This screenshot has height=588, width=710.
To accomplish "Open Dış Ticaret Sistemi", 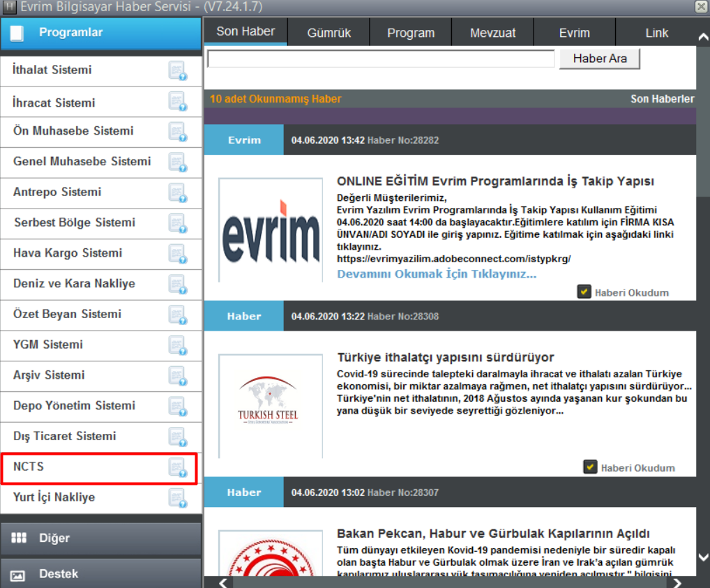I will tap(100, 437).
